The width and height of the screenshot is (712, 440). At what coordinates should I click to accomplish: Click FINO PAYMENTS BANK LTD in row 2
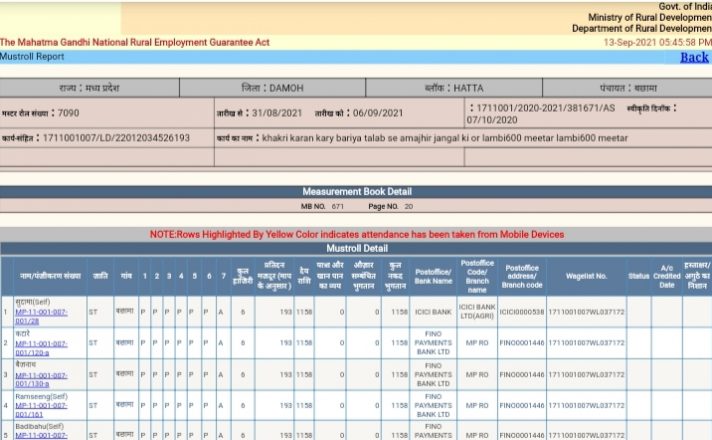tap(433, 343)
